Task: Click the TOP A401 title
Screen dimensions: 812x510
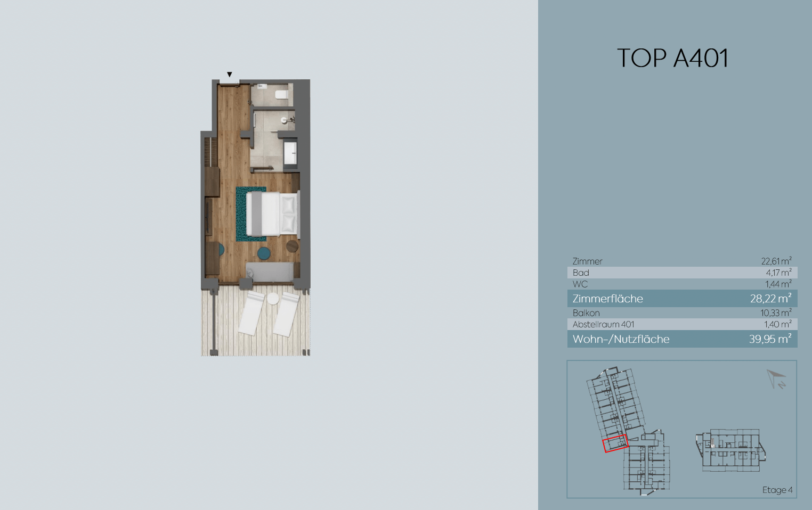Action: (x=672, y=58)
